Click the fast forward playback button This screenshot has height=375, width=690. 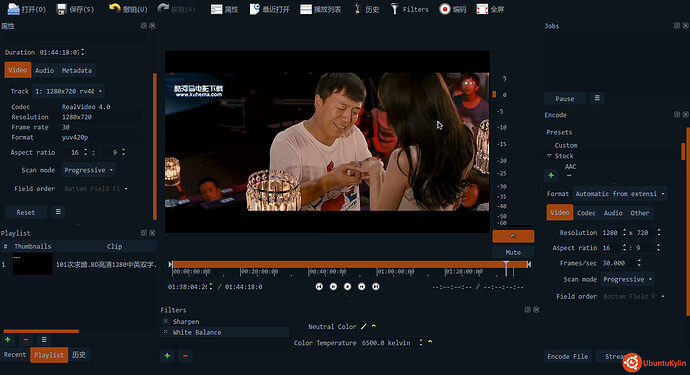pos(361,287)
